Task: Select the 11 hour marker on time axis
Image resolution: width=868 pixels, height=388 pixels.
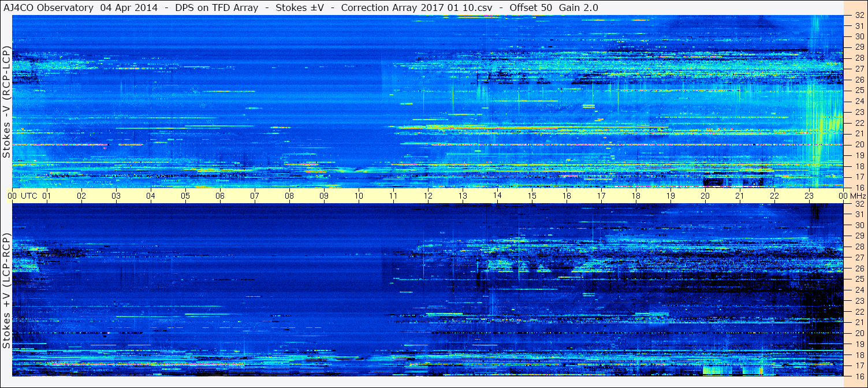Action: pos(393,196)
